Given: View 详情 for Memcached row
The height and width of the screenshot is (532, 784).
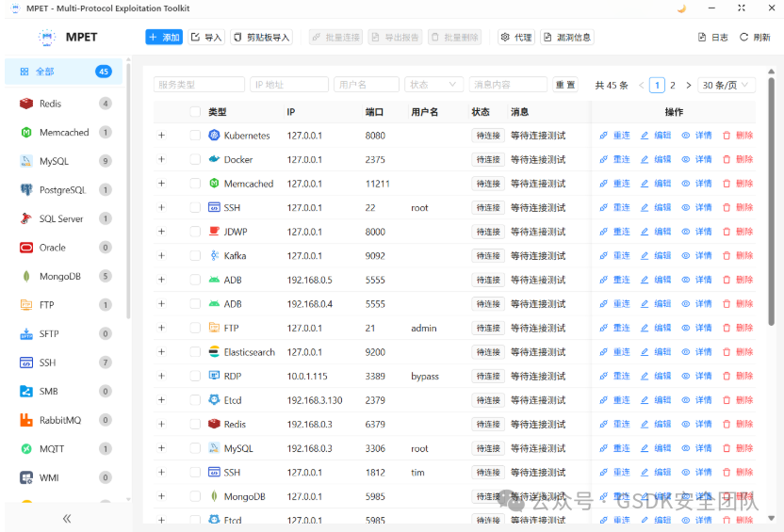Looking at the screenshot, I should [x=697, y=184].
